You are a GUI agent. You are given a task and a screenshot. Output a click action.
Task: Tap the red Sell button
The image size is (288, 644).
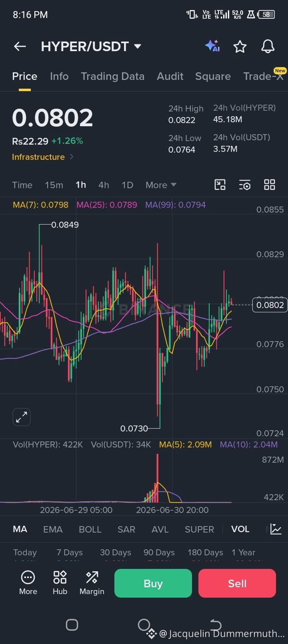point(237,583)
